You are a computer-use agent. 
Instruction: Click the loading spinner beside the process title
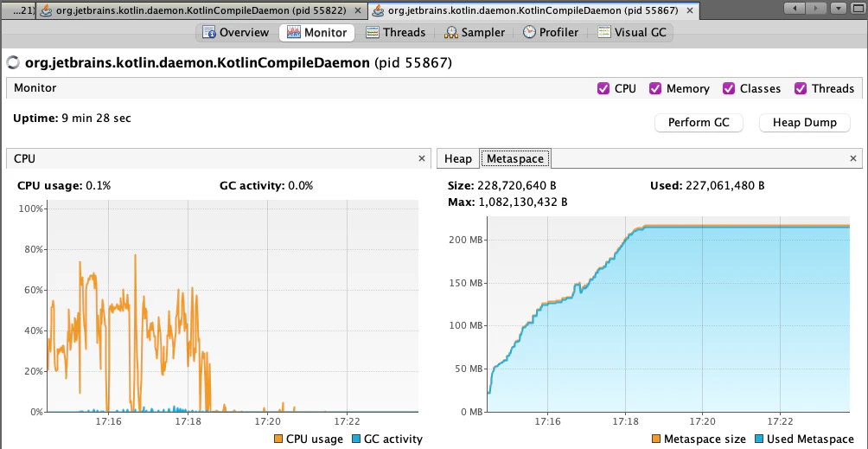(13, 63)
